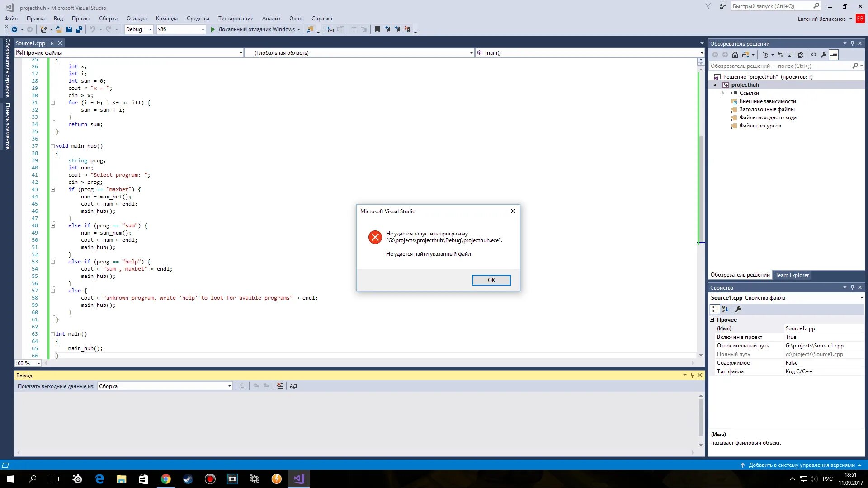Click the open file folder icon
Viewport: 868px width, 488px height.
59,29
